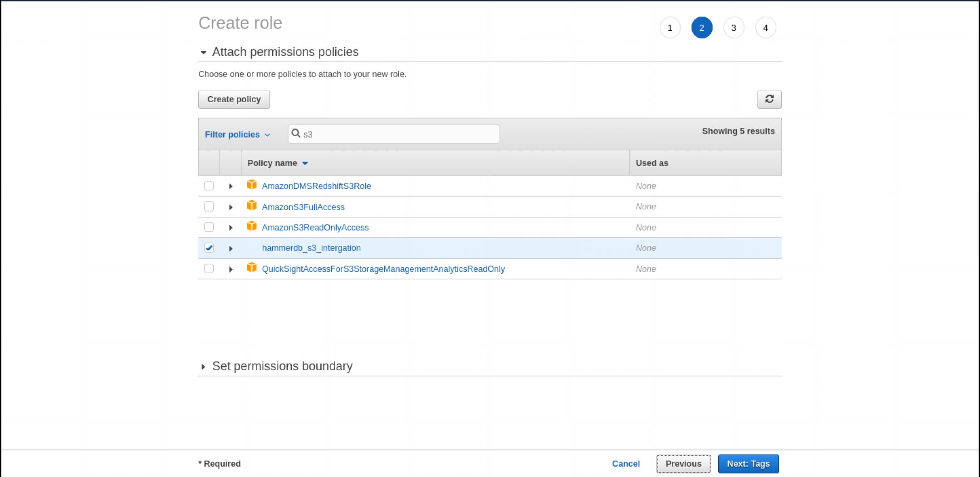Jump back to step 1 indicator
The image size is (980, 477).
click(670, 28)
